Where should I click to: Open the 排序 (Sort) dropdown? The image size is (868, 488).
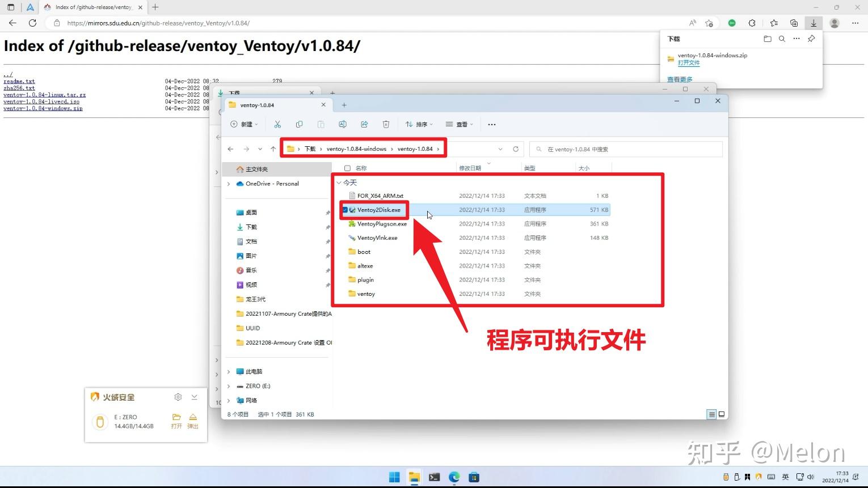(x=419, y=124)
